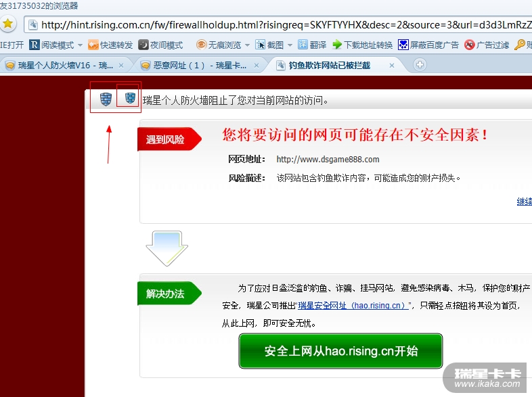Image resolution: width=532 pixels, height=397 pixels.
Task: Expand the 阅读模式 dropdown arrow
Action: point(80,45)
